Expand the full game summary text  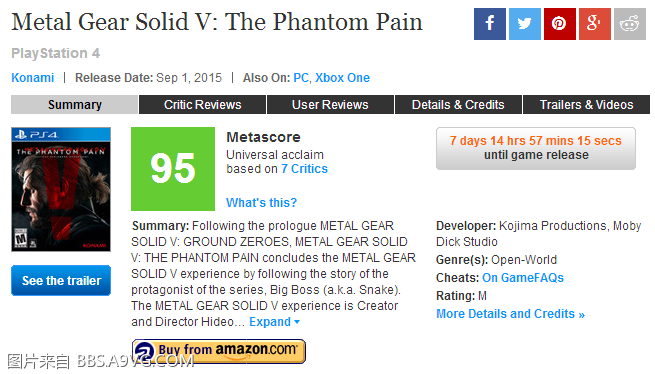tap(274, 322)
